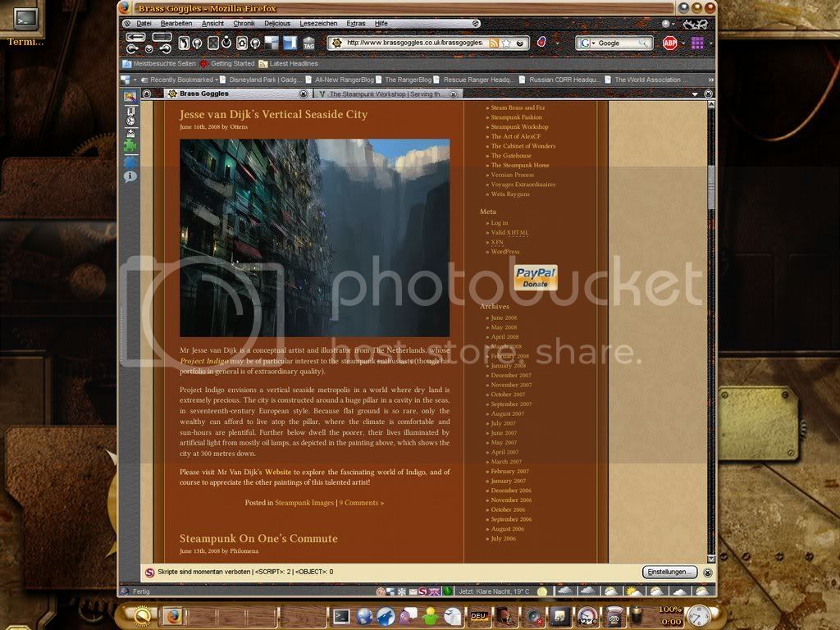Open the Project Indigo link
The width and height of the screenshot is (840, 630).
[x=204, y=361]
